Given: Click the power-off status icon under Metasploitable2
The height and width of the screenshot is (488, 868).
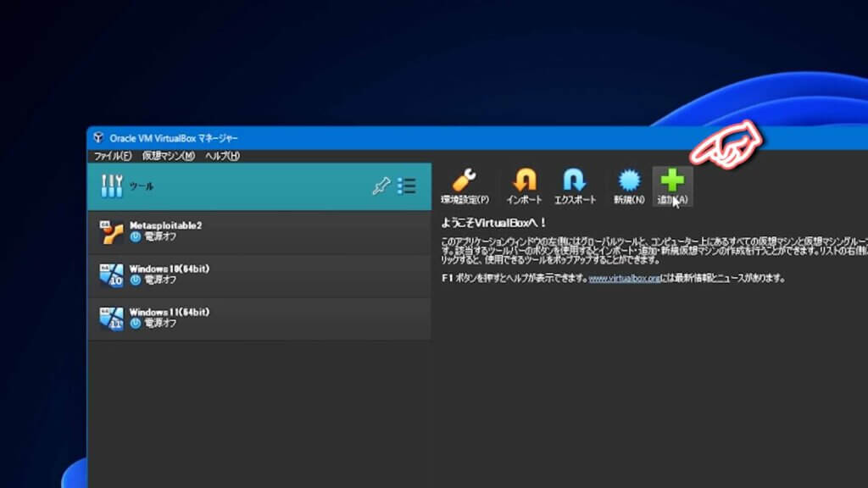Looking at the screenshot, I should 136,237.
